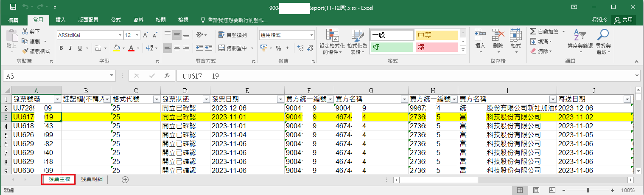
Task: Open filter dropdown for 發票狀態 column
Action: 206,99
